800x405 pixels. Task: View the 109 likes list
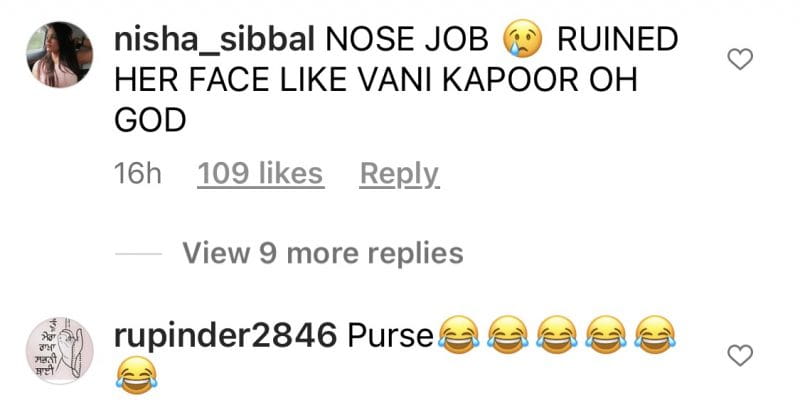pyautogui.click(x=260, y=174)
